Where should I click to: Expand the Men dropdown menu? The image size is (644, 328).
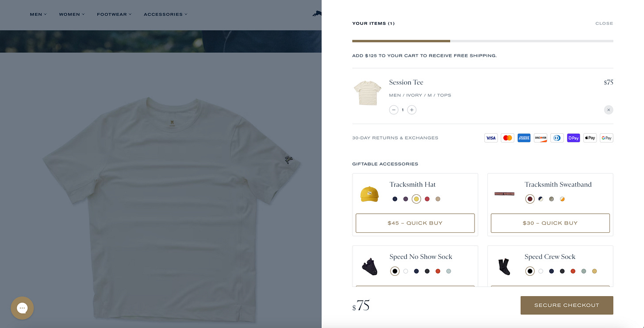[x=38, y=14]
